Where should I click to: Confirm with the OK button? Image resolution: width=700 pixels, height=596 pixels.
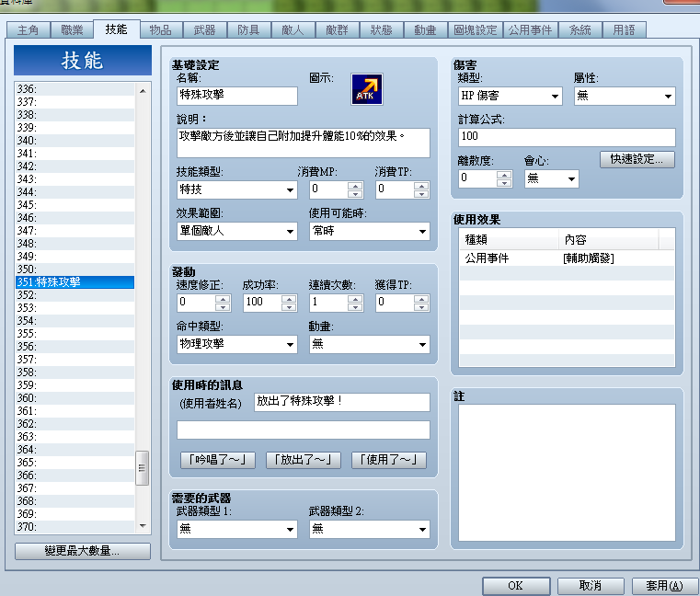click(x=516, y=586)
